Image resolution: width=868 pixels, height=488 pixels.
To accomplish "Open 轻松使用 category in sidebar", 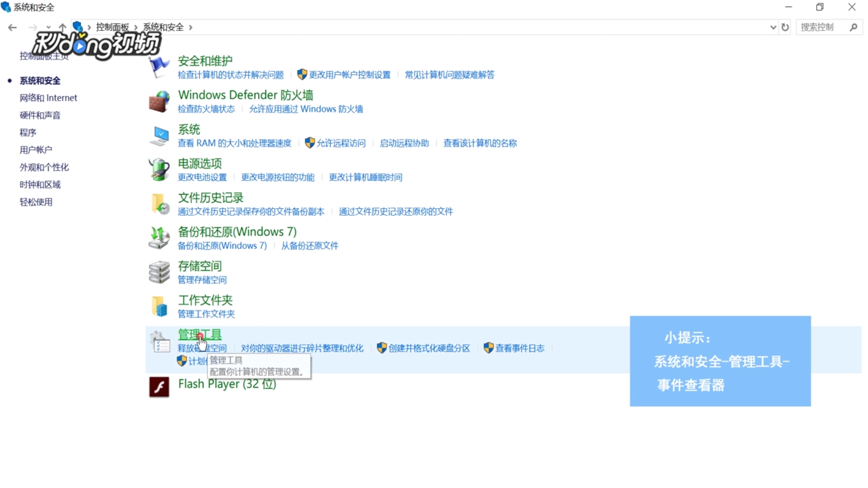I will 36,202.
